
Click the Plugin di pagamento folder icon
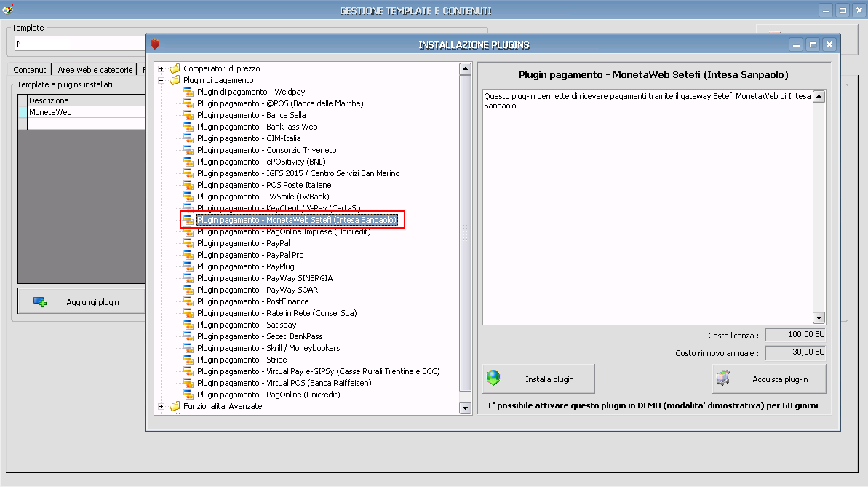[175, 80]
